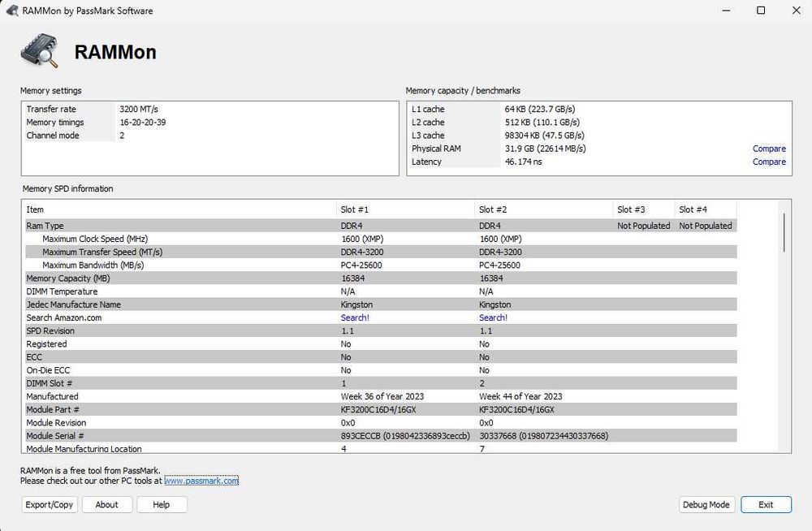Click Search! link for Slot #1
The image size is (812, 531).
tap(355, 317)
